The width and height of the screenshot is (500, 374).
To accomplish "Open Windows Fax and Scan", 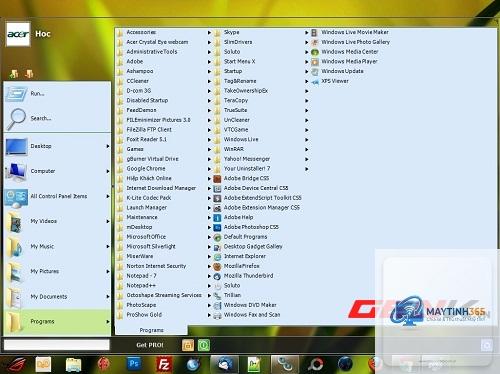I will pos(247,315).
